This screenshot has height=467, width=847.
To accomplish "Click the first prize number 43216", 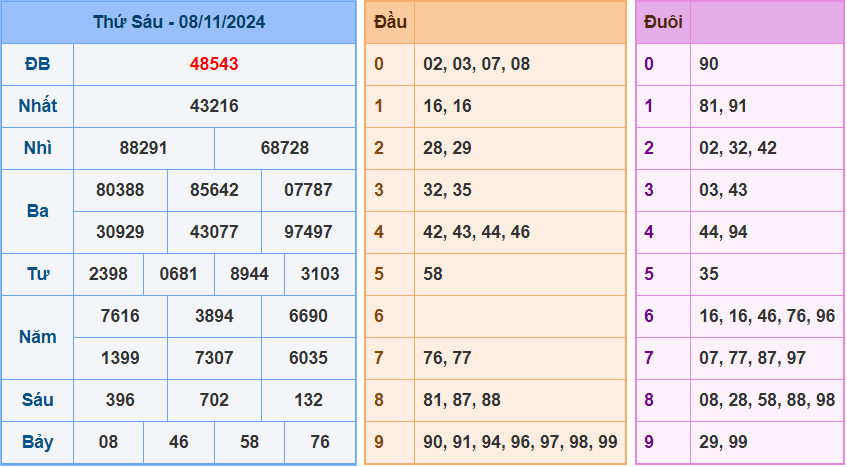I will click(214, 106).
